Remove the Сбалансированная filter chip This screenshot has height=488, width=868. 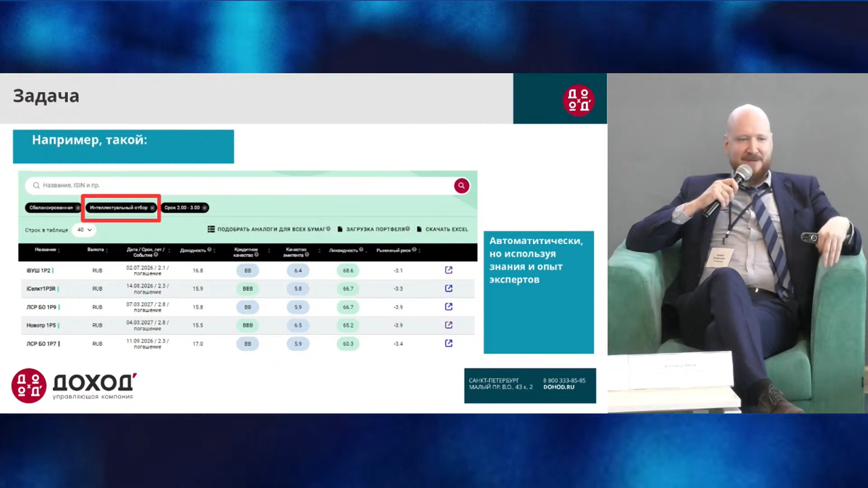coord(78,208)
